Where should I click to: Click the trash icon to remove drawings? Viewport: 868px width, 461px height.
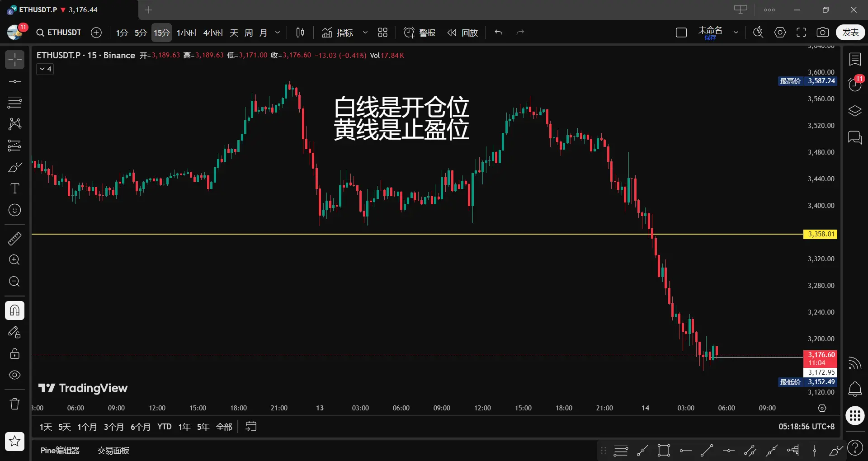14,404
